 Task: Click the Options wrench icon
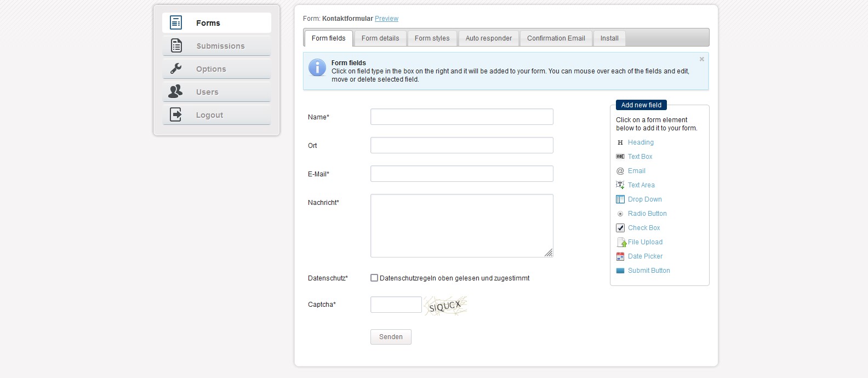(x=176, y=68)
